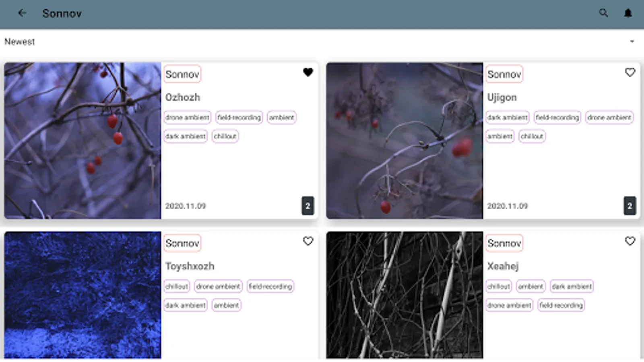Select drone ambient tag on Ozhozh

(x=188, y=117)
